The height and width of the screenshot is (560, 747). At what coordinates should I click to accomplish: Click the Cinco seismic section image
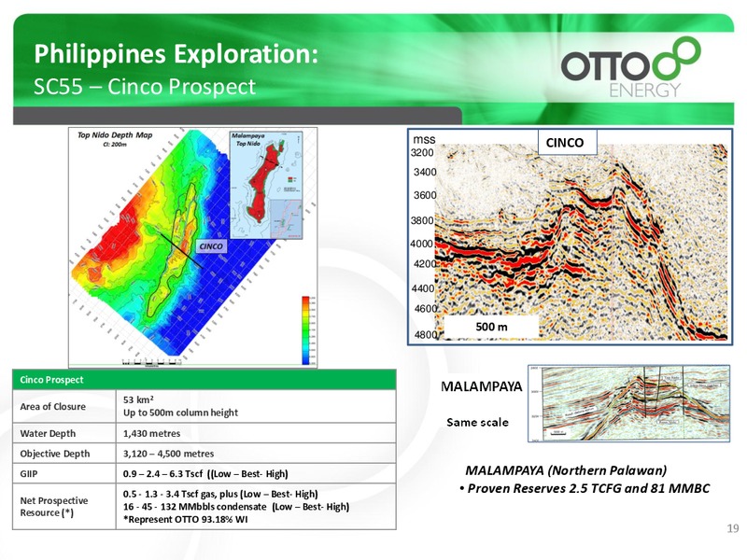570,237
